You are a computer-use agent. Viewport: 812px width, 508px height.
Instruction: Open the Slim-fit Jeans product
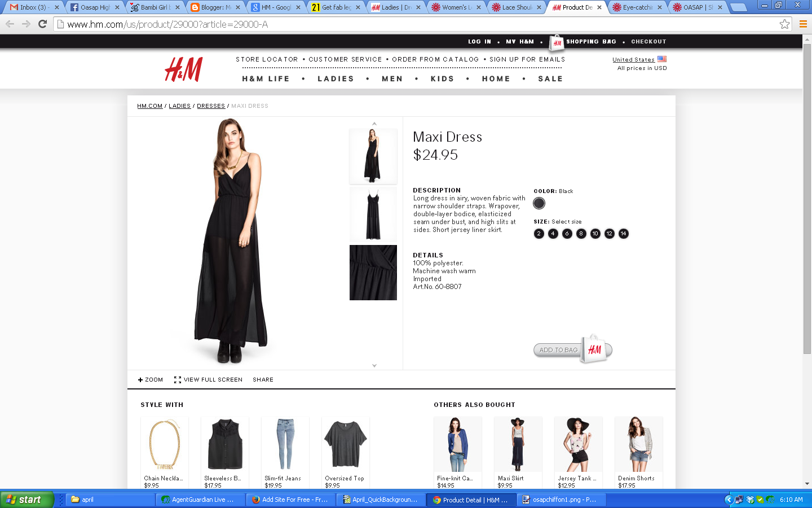(285, 453)
